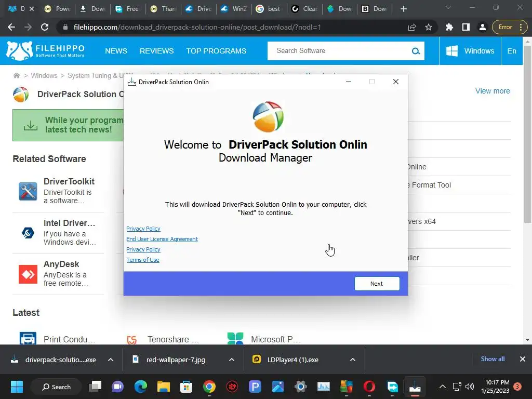
Task: Switch to the WinZ tab
Action: pyautogui.click(x=234, y=9)
